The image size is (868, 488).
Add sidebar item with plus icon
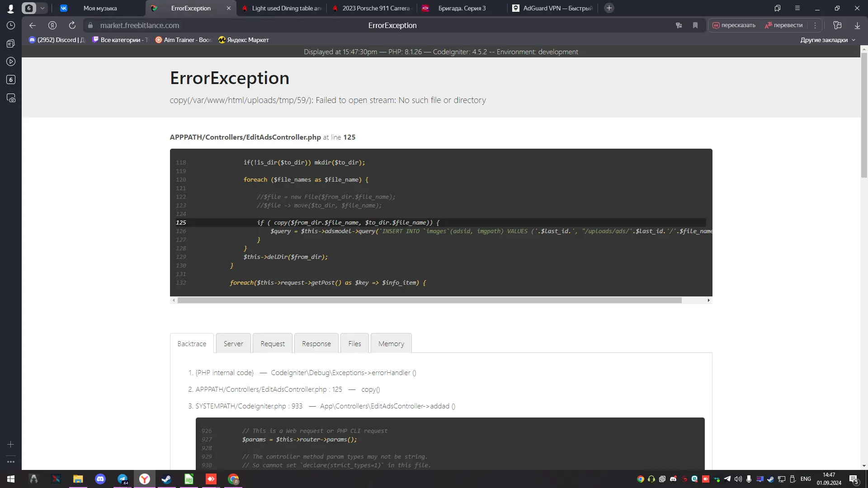click(x=11, y=445)
